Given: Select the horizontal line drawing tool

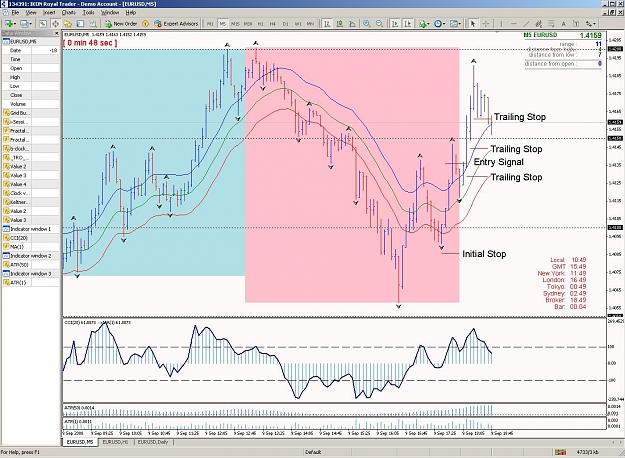Looking at the screenshot, I should [x=513, y=24].
